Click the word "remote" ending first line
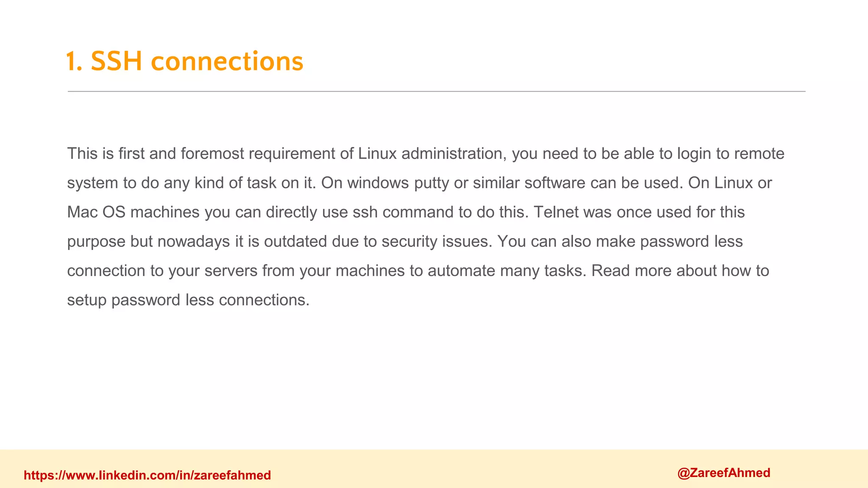 tap(759, 153)
